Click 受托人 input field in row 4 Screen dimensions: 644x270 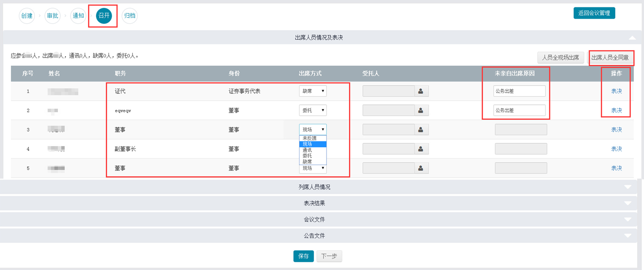(x=388, y=149)
